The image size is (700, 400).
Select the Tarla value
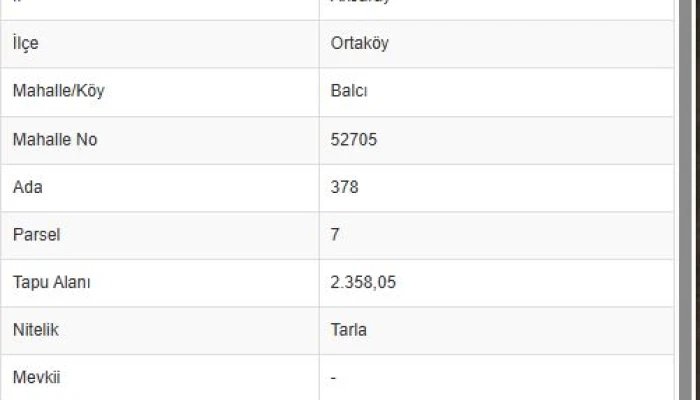click(x=348, y=330)
